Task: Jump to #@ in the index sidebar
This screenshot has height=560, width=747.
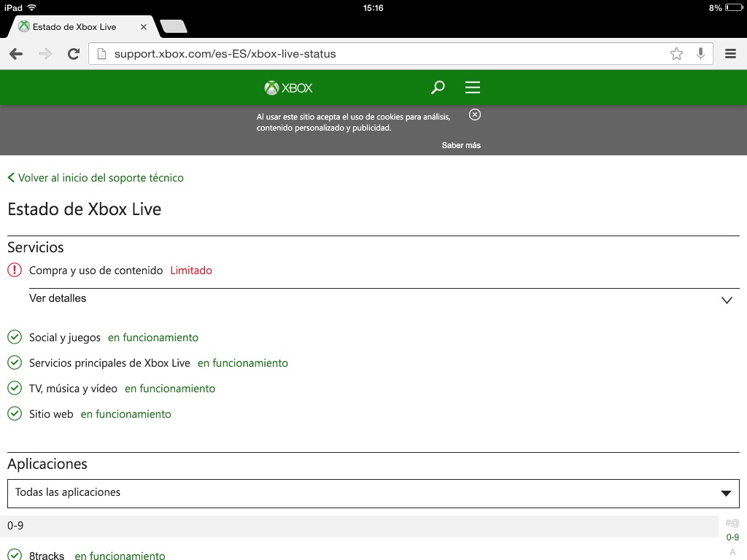Action: 732,523
